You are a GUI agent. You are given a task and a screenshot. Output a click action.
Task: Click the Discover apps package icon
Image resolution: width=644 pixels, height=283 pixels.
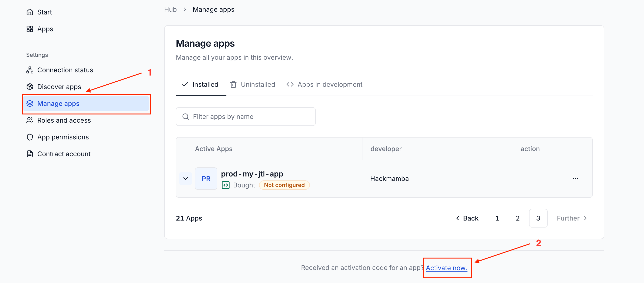(30, 87)
